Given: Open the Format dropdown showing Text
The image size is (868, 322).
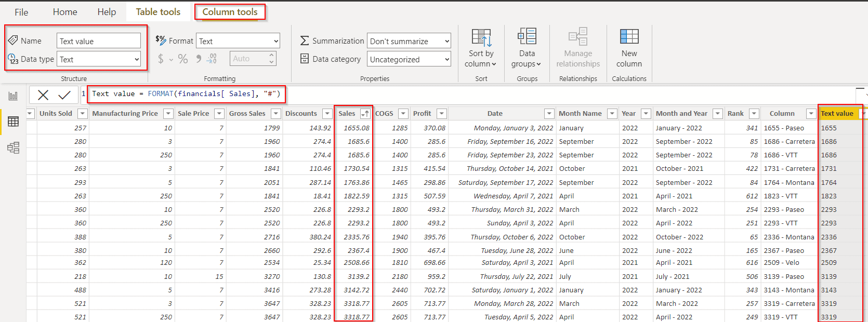Looking at the screenshot, I should (238, 41).
